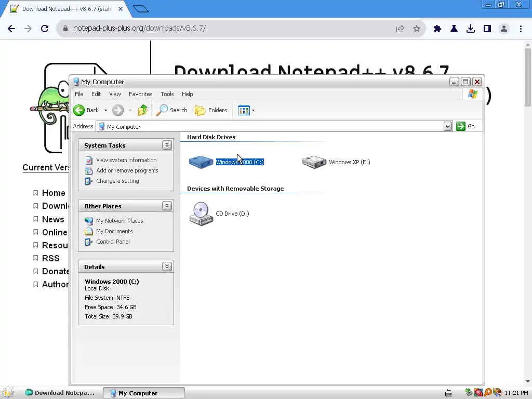
Task: Open browser downloads icon
Action: pyautogui.click(x=471, y=29)
